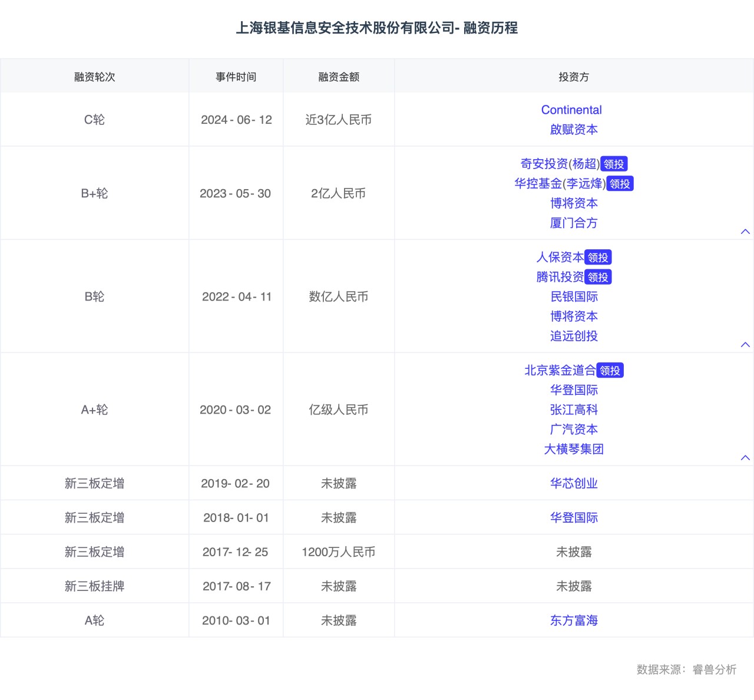Click the amount 数亿人民币

[x=339, y=296]
